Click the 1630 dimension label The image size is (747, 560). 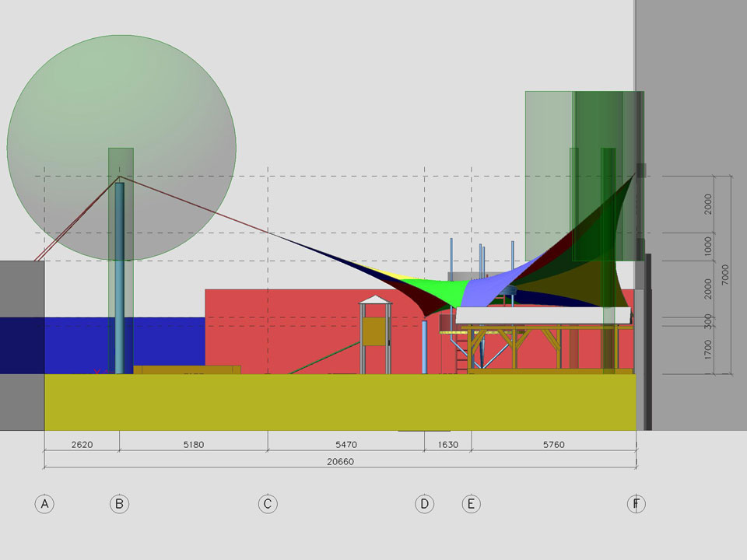click(448, 445)
